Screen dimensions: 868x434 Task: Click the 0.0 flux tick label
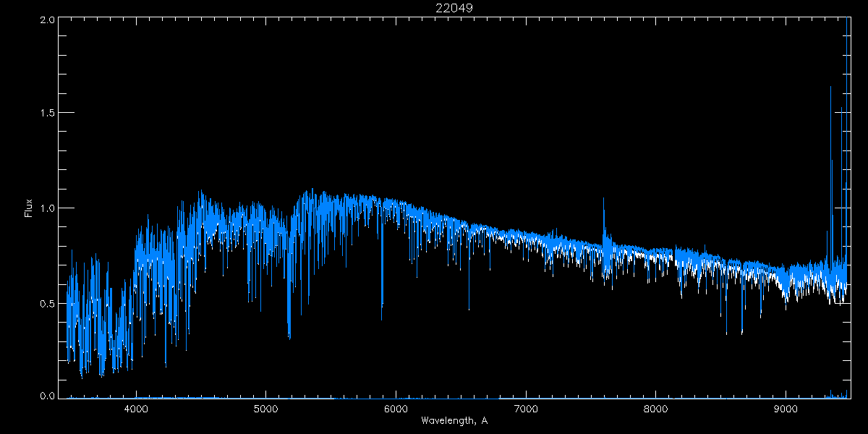(46, 396)
